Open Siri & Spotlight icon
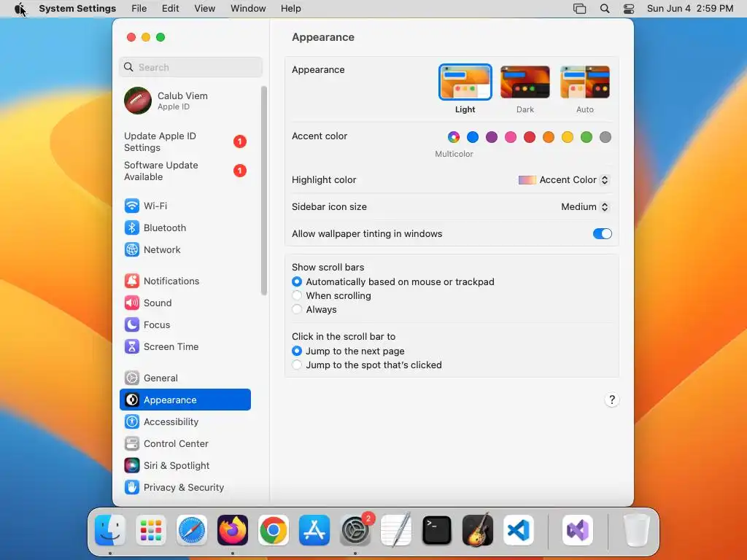Image resolution: width=747 pixels, height=560 pixels. click(x=132, y=466)
